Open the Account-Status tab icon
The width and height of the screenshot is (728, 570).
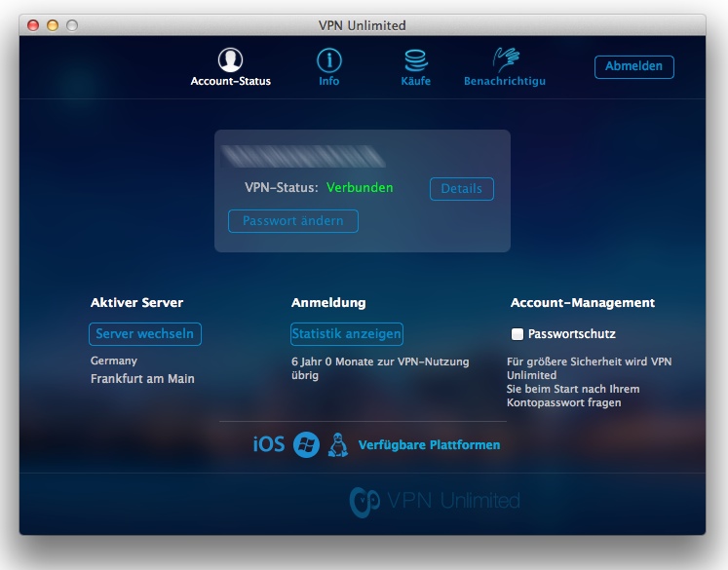pos(230,59)
